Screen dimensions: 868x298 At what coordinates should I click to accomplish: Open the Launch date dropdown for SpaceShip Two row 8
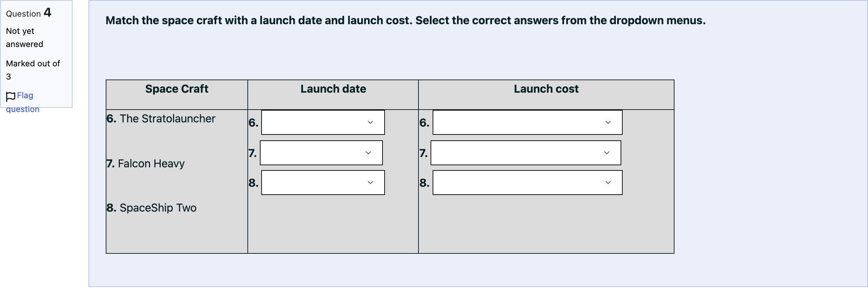click(323, 183)
